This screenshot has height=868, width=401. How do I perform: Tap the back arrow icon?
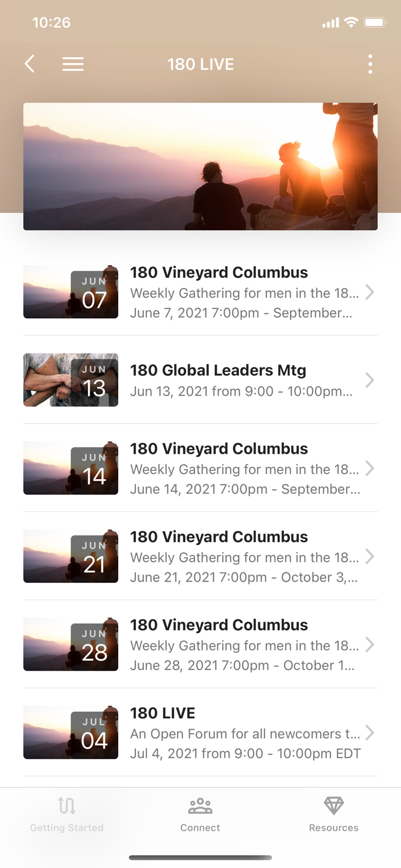coord(30,64)
